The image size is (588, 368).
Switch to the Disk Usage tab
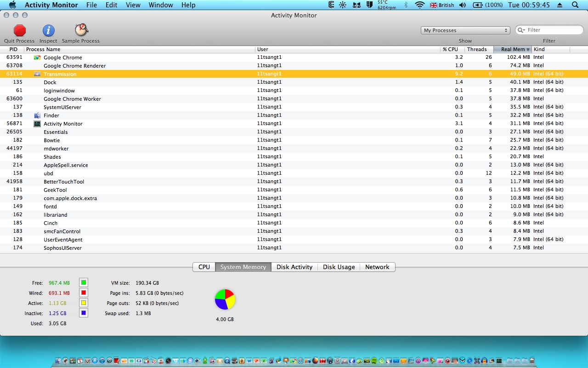coord(339,267)
